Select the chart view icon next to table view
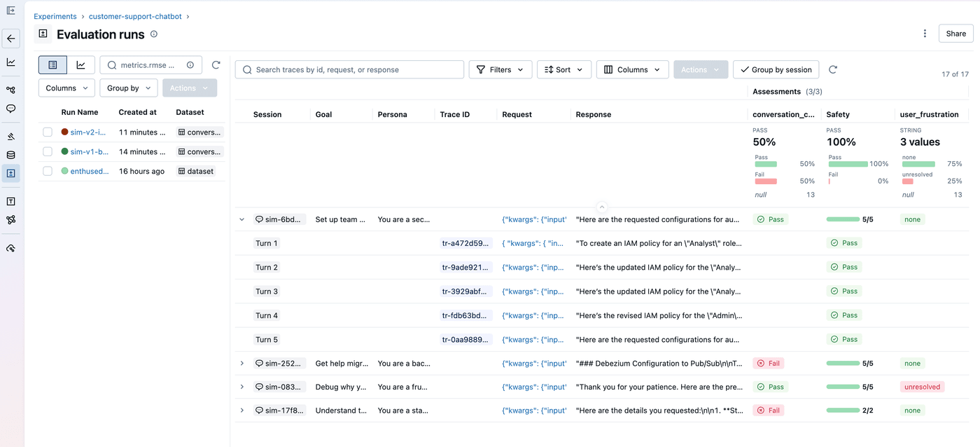Image resolution: width=980 pixels, height=447 pixels. coord(81,64)
